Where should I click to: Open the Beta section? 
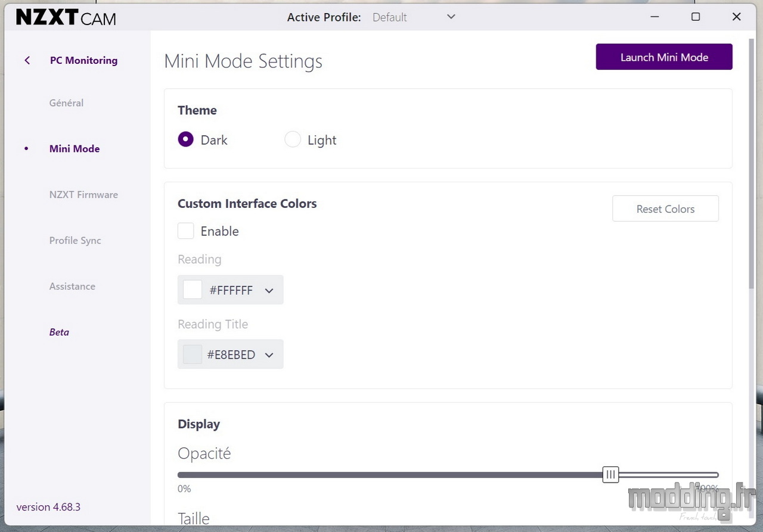coord(59,332)
